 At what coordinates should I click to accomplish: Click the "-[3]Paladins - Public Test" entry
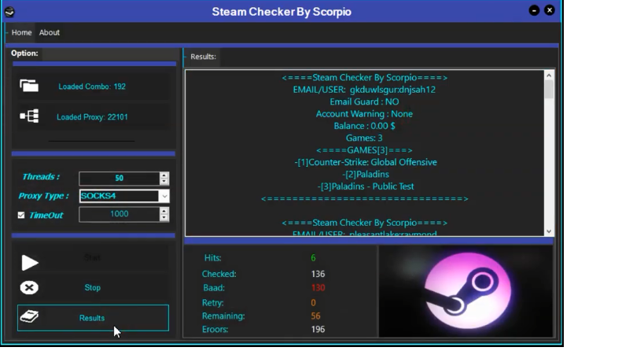click(x=366, y=187)
